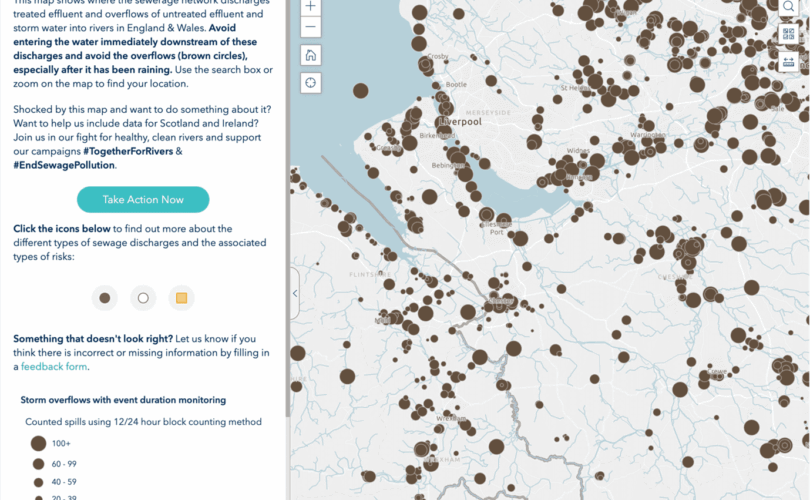810x500 pixels.
Task: Click the 100+ spills legend circle
Action: click(38, 443)
